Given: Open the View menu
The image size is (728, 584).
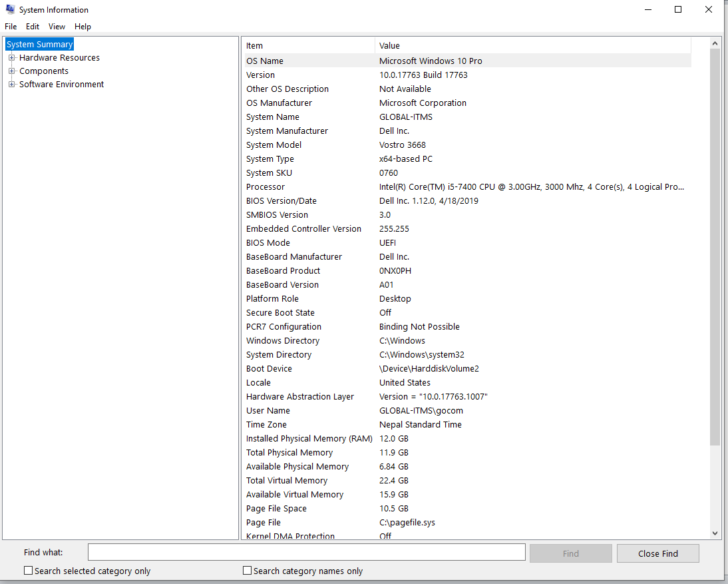Looking at the screenshot, I should point(57,27).
